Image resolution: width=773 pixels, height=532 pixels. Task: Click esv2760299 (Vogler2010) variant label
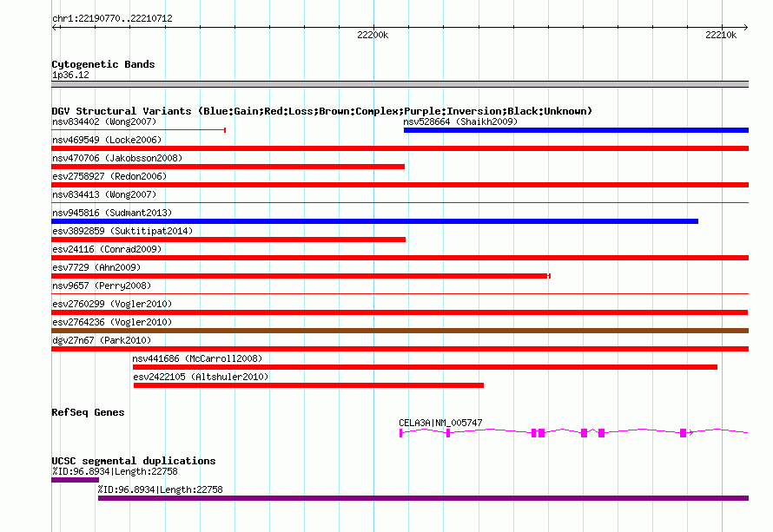pyautogui.click(x=112, y=304)
